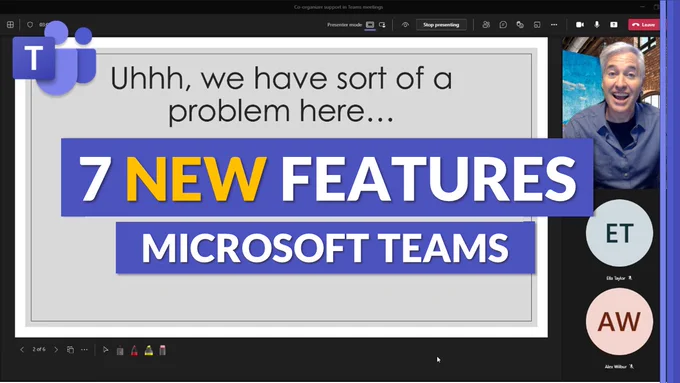680x383 pixels.
Task: Select standout presenter mode icon
Action: pyautogui.click(x=382, y=25)
